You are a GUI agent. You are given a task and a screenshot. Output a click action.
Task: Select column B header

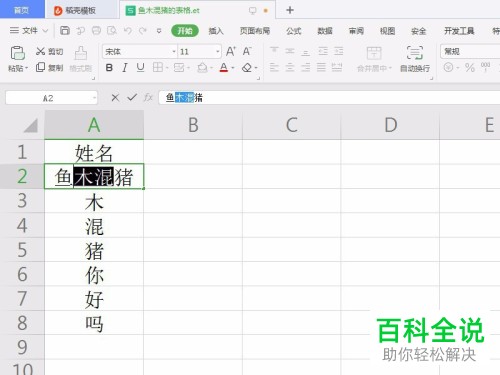click(193, 125)
